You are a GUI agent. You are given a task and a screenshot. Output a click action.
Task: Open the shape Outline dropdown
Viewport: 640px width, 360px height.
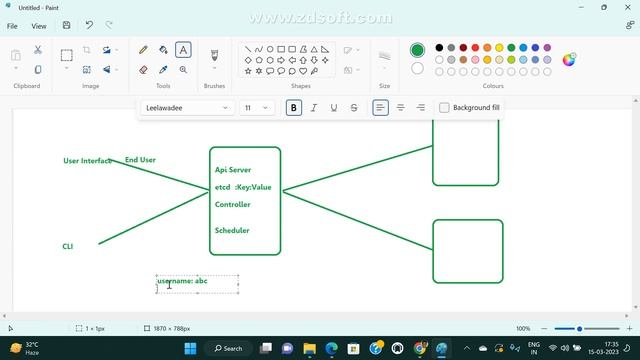tap(351, 50)
